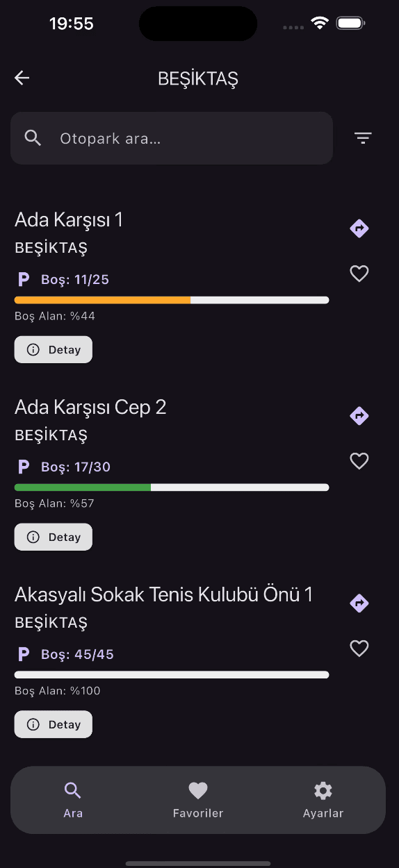
Task: View Detay for Akasyalı Sokak Tenis Kulubü
Action: [x=54, y=724]
